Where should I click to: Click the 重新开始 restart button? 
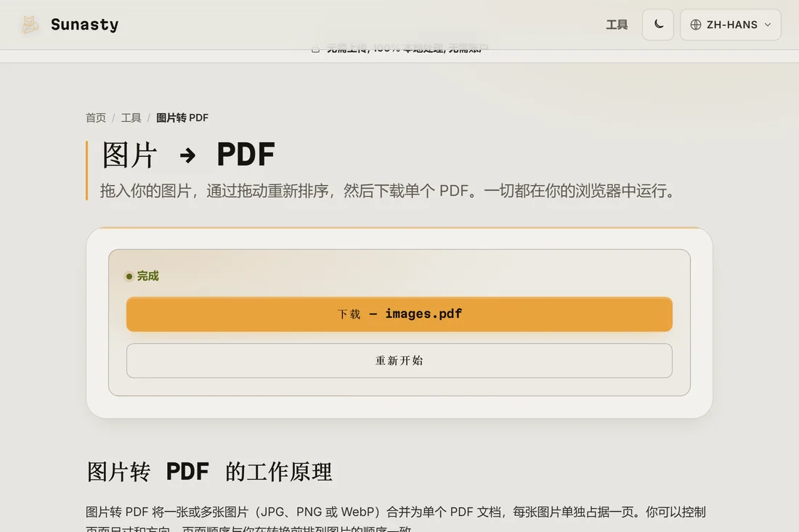tap(399, 361)
